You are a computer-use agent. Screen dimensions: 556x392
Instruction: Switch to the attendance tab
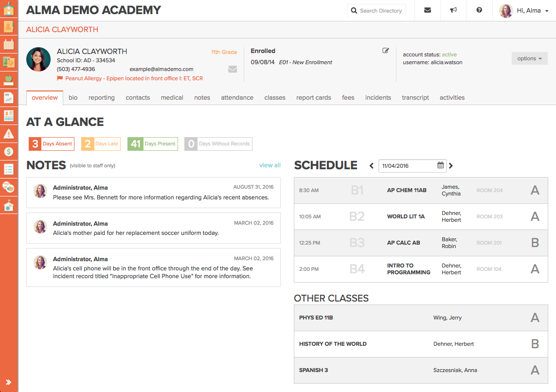point(237,98)
